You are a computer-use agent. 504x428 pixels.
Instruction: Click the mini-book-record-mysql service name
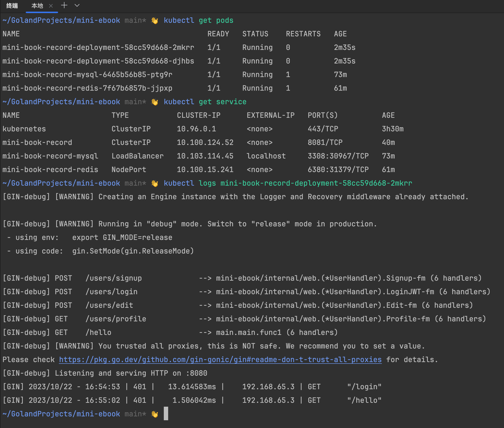(x=50, y=156)
